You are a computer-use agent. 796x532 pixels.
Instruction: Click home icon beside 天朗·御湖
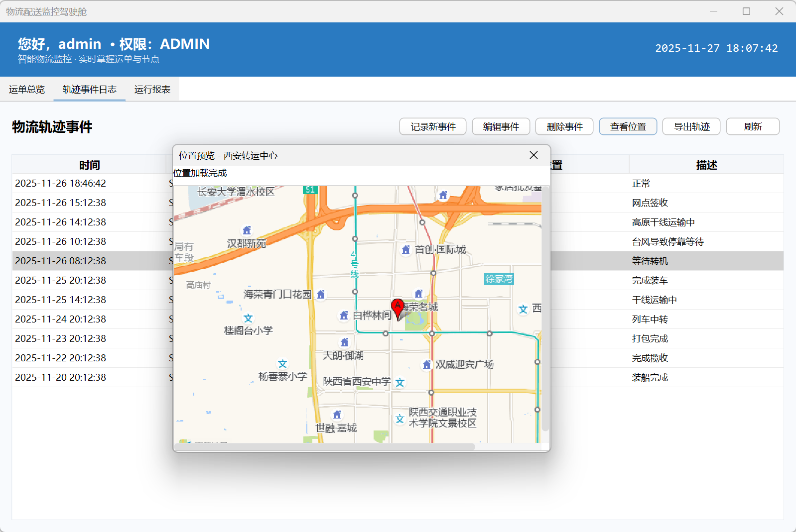344,342
